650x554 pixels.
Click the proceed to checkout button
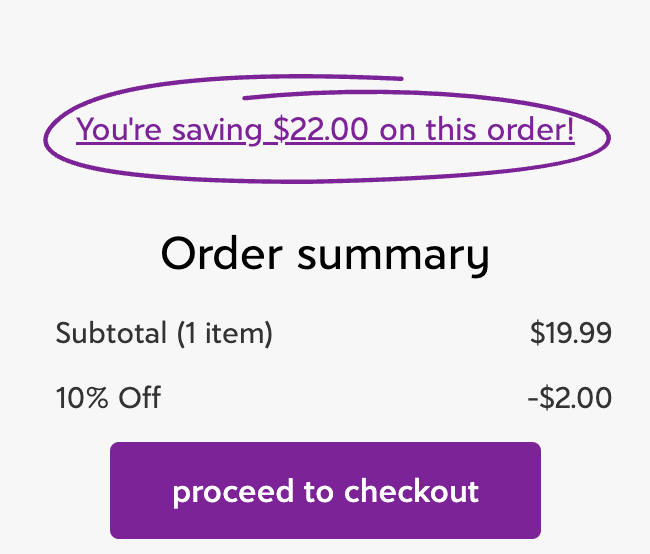click(325, 491)
